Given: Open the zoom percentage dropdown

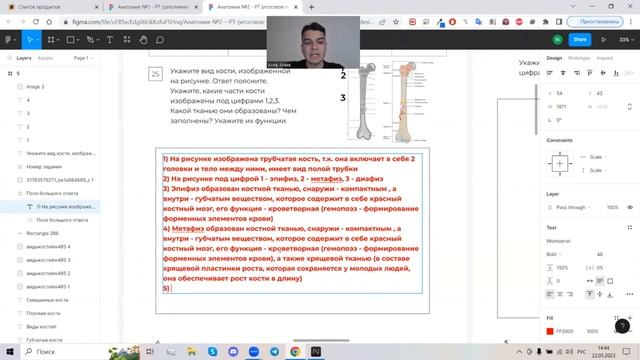Looking at the screenshot, I should pos(627,40).
